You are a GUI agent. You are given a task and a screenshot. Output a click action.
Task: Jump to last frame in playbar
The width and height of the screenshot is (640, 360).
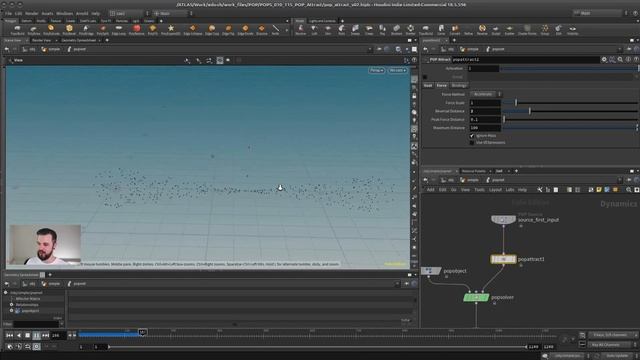[x=45, y=336]
